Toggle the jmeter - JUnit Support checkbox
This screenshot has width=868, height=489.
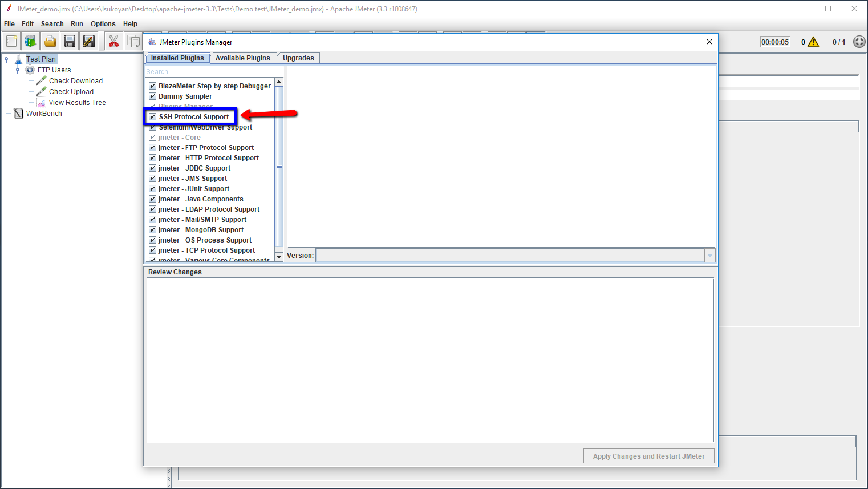click(x=153, y=189)
